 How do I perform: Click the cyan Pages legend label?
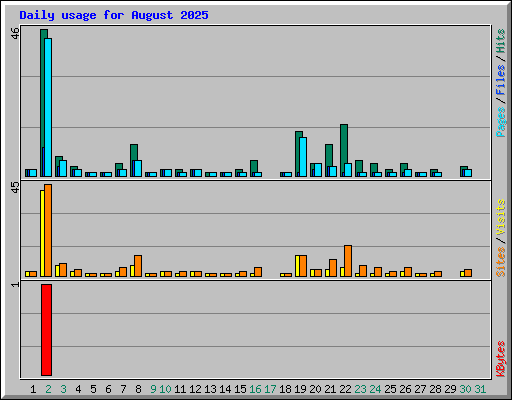(501, 122)
